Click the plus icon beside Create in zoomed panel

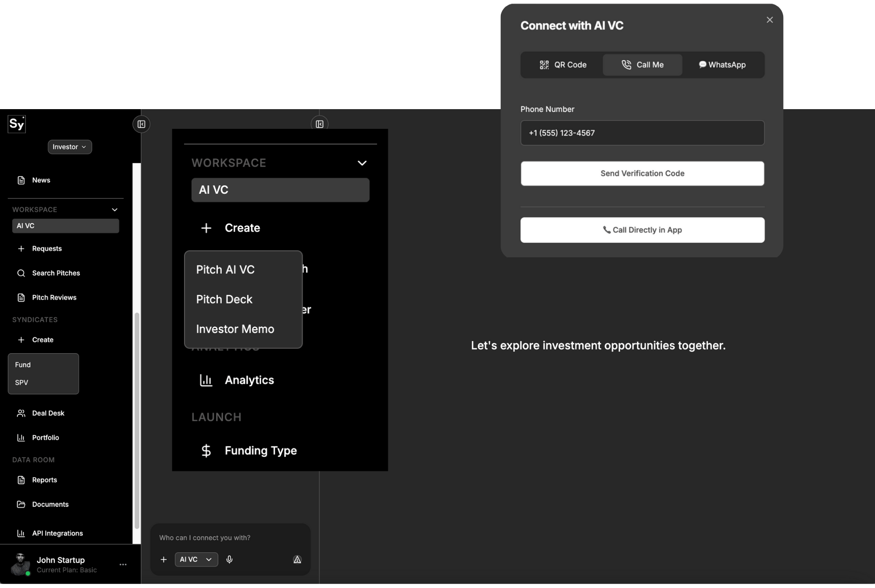click(x=206, y=228)
